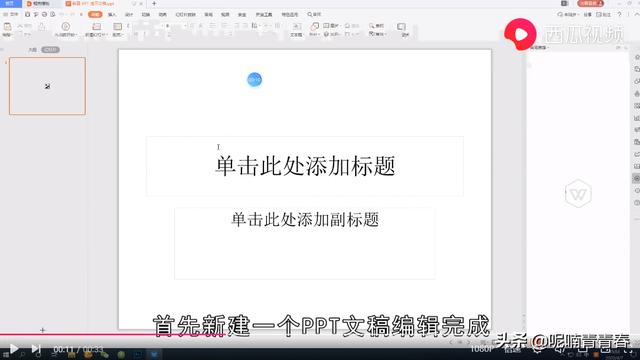Open the Security ribbon tab
Image resolution: width=640 pixels, height=360 pixels.
click(x=242, y=14)
